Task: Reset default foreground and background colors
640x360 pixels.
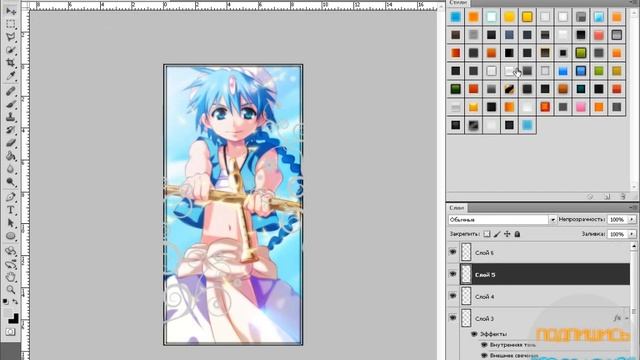Action: 5,302
